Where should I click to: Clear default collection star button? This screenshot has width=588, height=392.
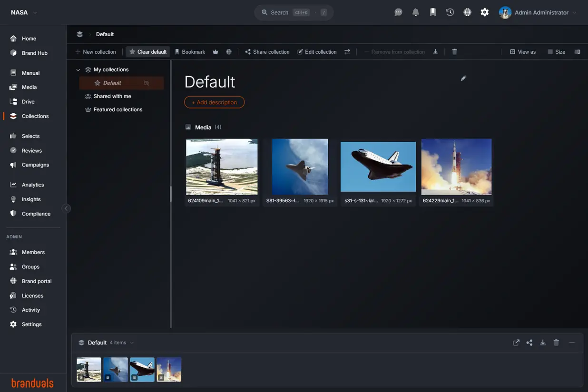click(148, 52)
